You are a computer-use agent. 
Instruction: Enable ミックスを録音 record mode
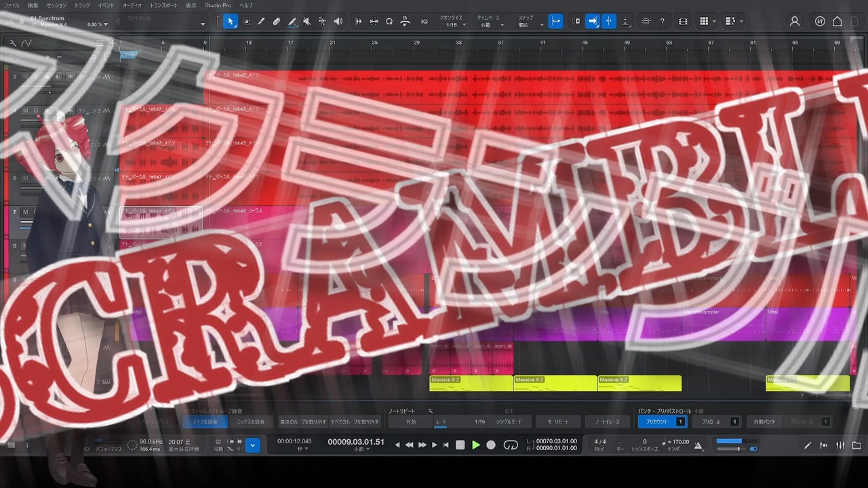[x=251, y=422]
